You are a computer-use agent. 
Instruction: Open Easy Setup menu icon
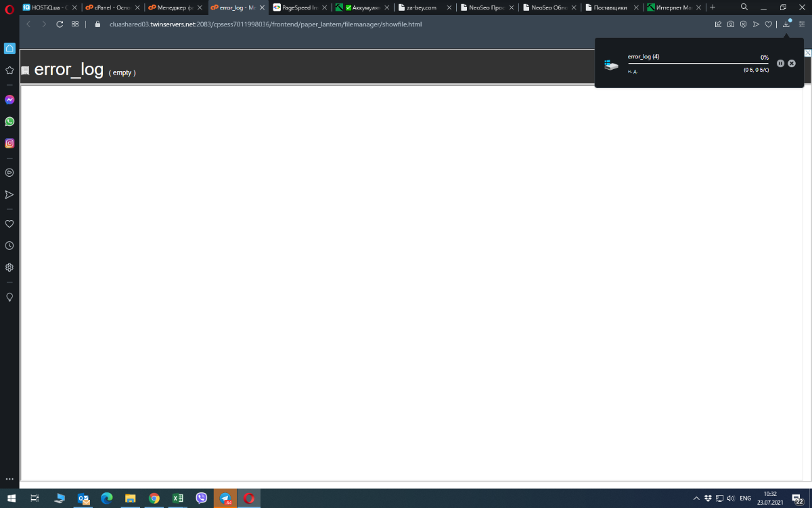coord(801,24)
